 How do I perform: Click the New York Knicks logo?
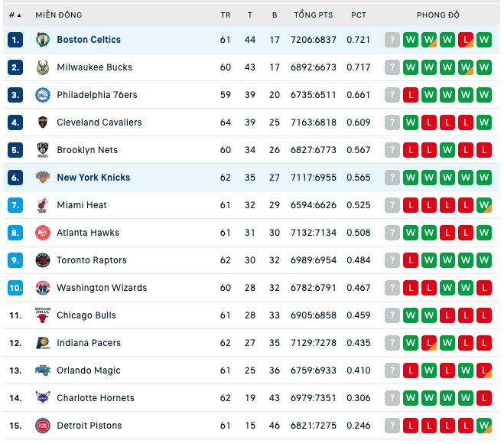tap(42, 178)
